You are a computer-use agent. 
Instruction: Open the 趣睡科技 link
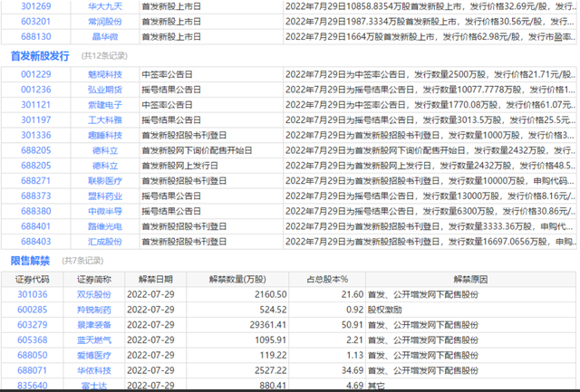[x=105, y=135]
